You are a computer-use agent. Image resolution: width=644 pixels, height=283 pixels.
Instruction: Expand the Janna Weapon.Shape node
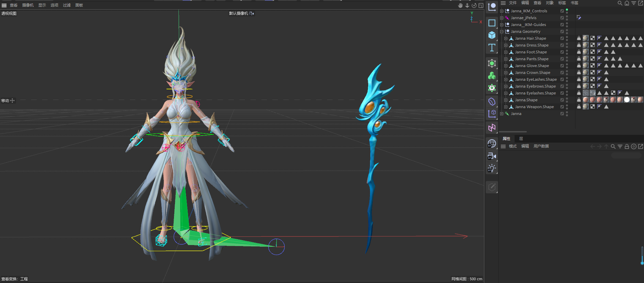(506, 107)
